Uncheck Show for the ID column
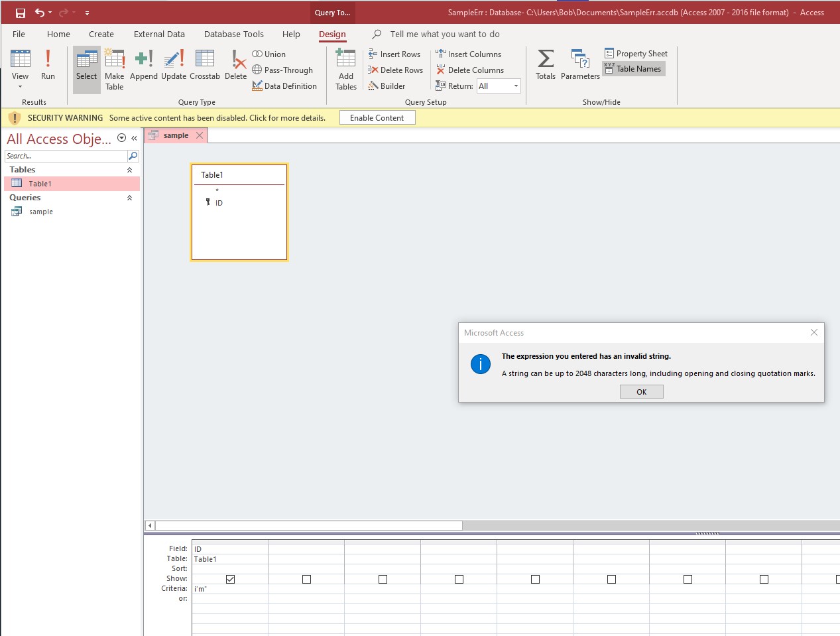 point(230,579)
